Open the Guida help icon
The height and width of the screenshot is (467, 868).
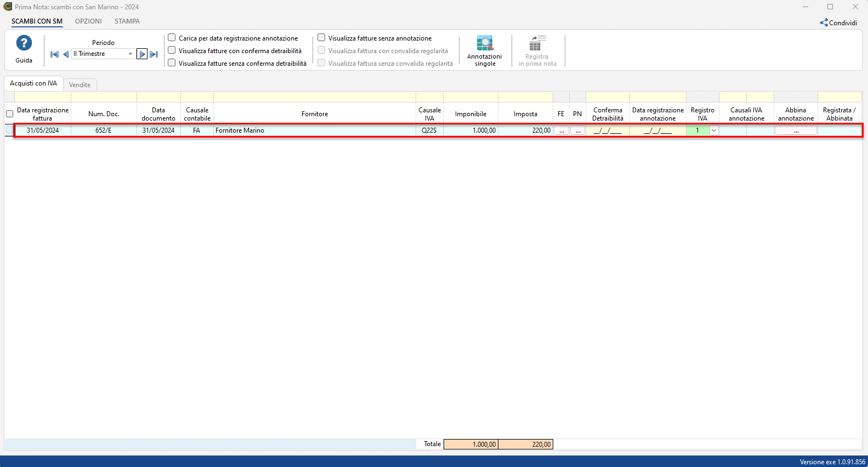(x=24, y=43)
